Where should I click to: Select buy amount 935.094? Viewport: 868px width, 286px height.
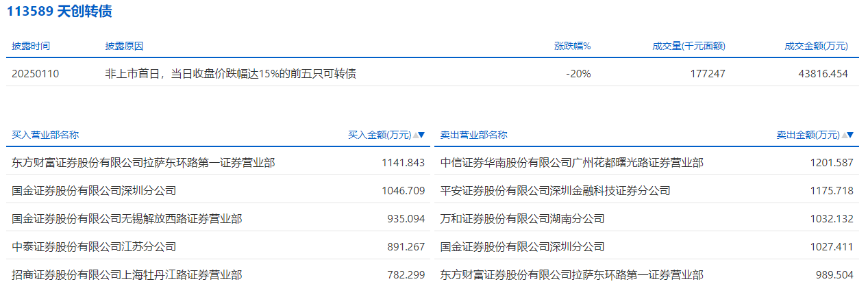[406, 219]
